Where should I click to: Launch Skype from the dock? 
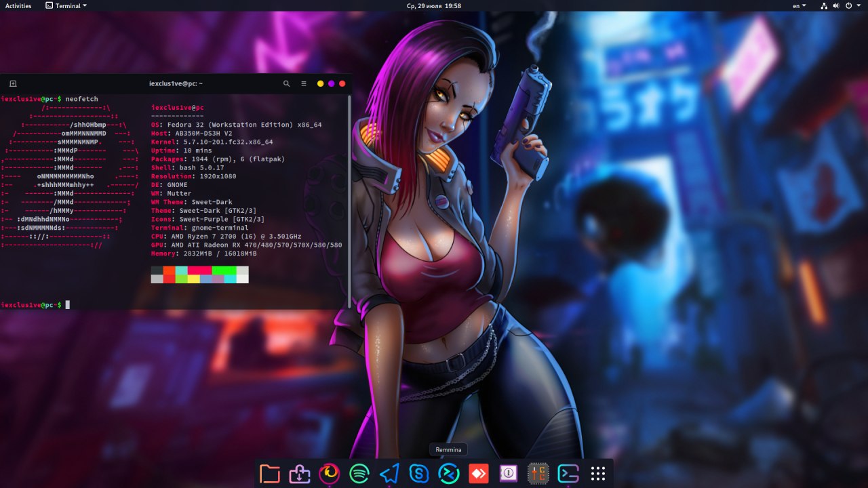pyautogui.click(x=419, y=474)
